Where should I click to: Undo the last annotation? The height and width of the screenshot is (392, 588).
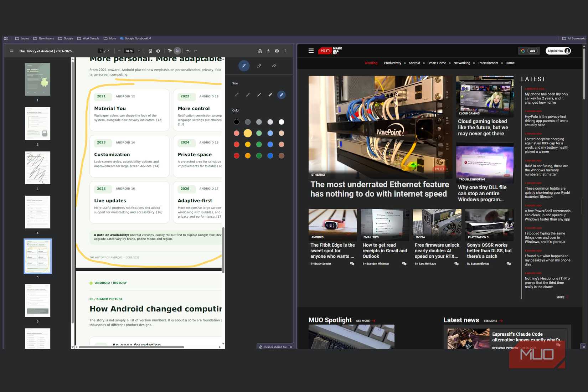point(188,51)
